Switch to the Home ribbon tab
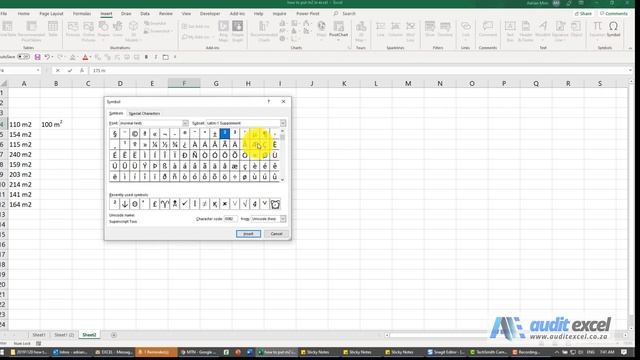 click(24, 13)
